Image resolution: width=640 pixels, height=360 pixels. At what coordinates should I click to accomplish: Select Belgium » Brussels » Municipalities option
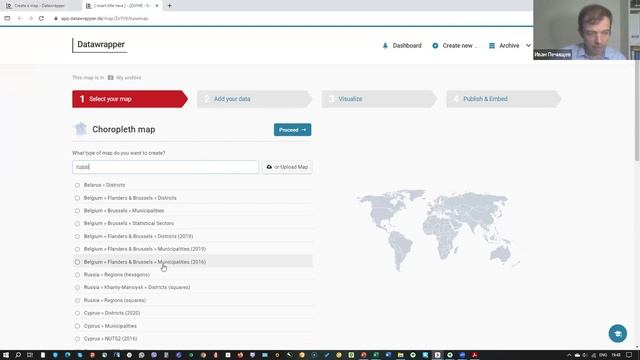77,211
